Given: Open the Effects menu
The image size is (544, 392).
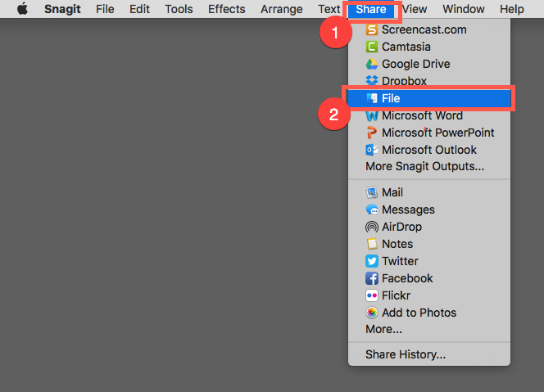Looking at the screenshot, I should tap(227, 9).
